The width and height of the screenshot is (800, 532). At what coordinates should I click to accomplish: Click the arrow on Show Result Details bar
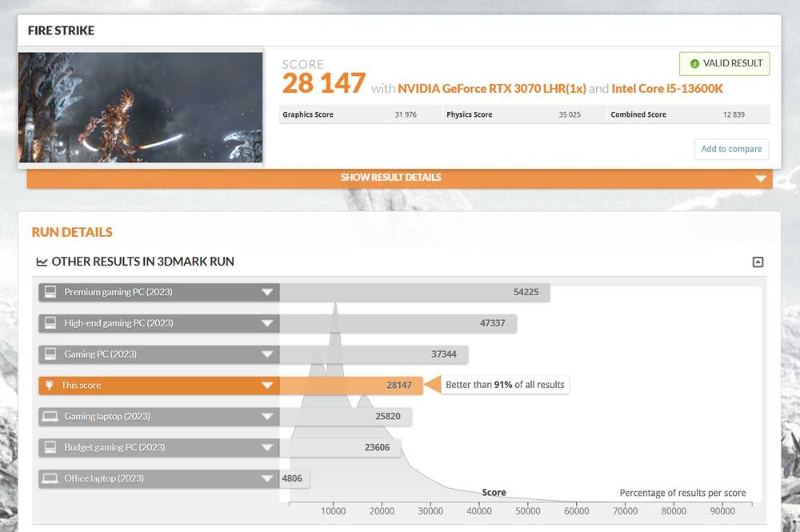pos(761,178)
